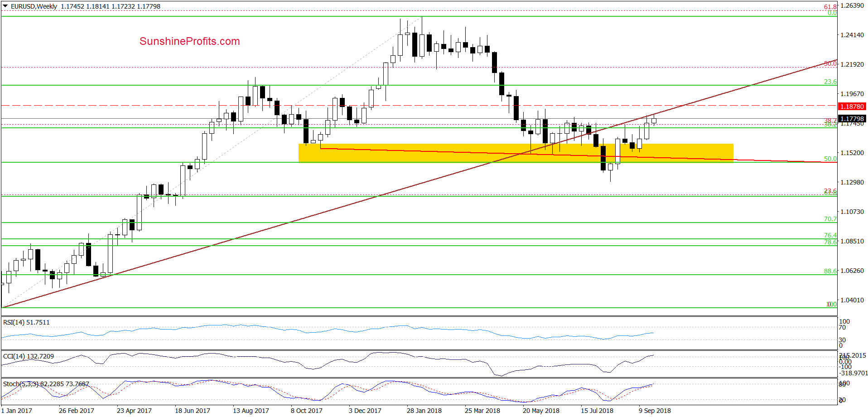This screenshot has width=868, height=417.
Task: Click the red 1.18780 price label
Action: tap(852, 107)
